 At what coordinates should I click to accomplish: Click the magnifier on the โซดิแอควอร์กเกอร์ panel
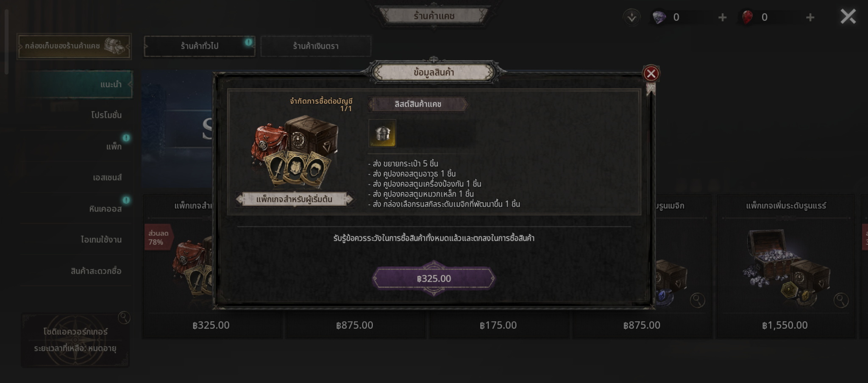tap(124, 317)
